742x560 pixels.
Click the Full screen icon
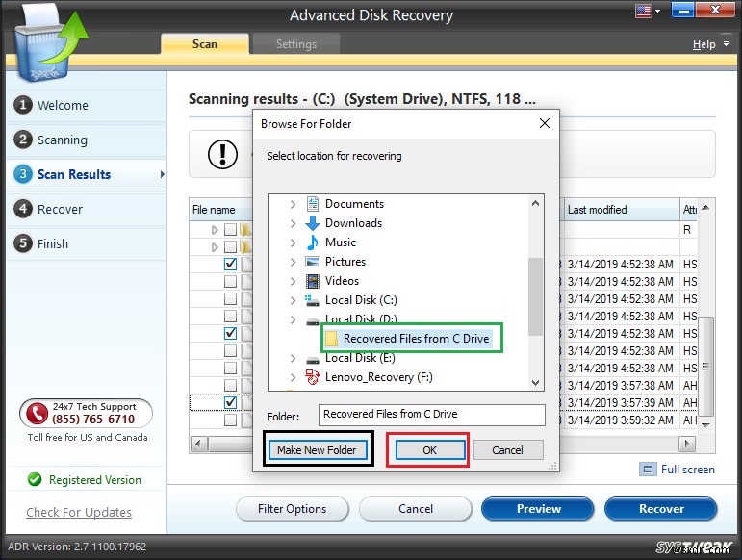pos(648,470)
